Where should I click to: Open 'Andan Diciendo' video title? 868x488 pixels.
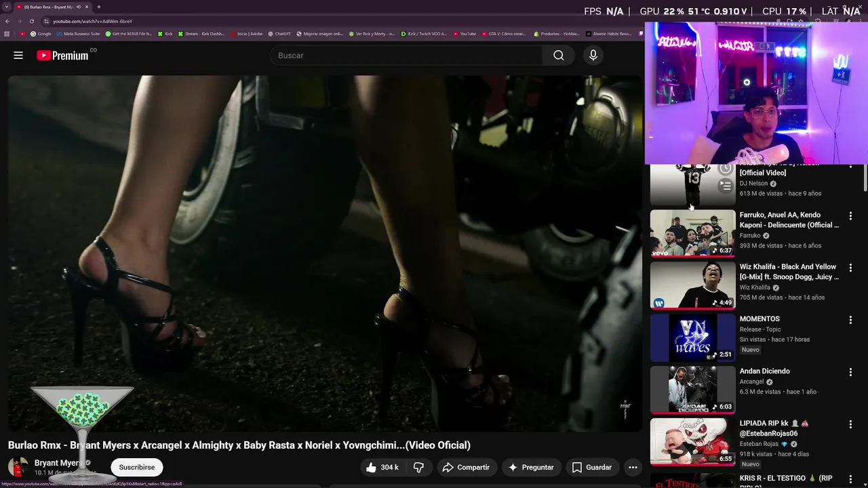[764, 371]
